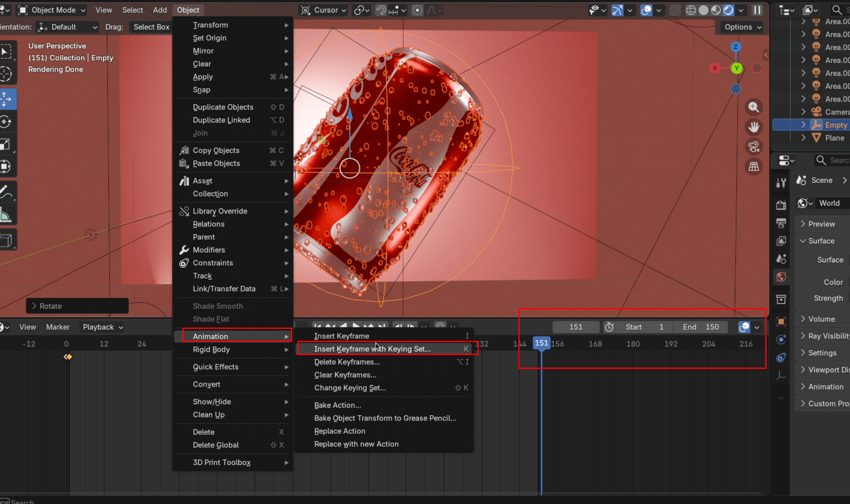Toggle snapping magnet in header
Viewport: 850px width, 504px height.
click(381, 10)
